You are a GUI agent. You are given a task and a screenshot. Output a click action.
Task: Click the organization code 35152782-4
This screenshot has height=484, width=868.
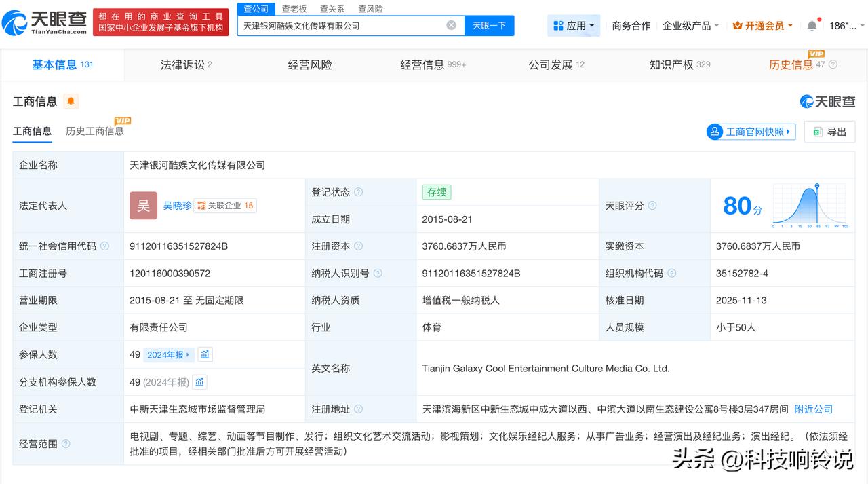tap(743, 274)
